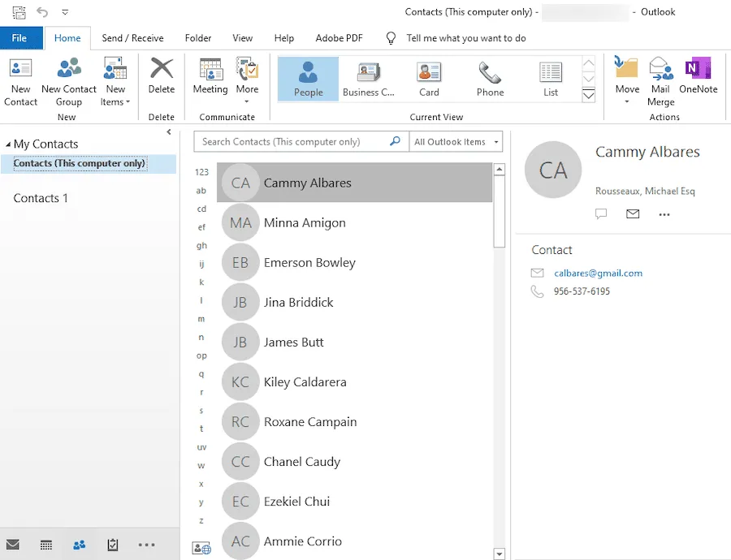Open the All Outlook Items dropdown

(456, 142)
